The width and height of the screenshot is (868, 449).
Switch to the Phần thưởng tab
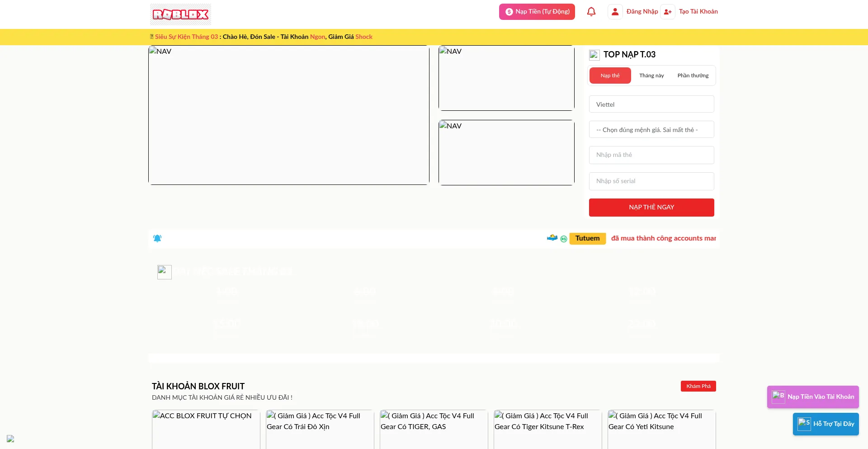693,76
